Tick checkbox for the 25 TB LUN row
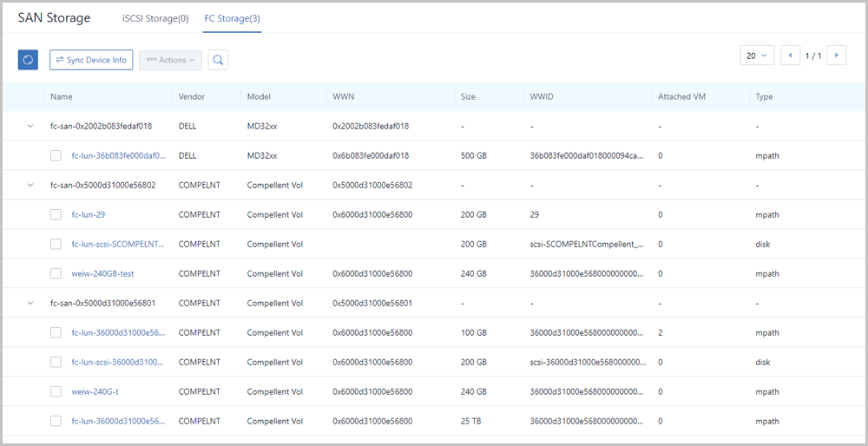This screenshot has height=446, width=868. (x=56, y=421)
